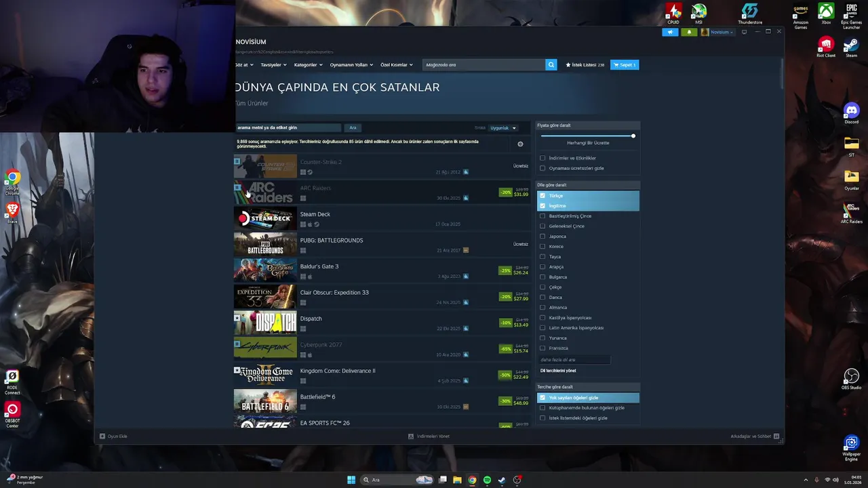Click the Steam window vertical scrollbar
The image size is (868, 488).
tap(781, 73)
